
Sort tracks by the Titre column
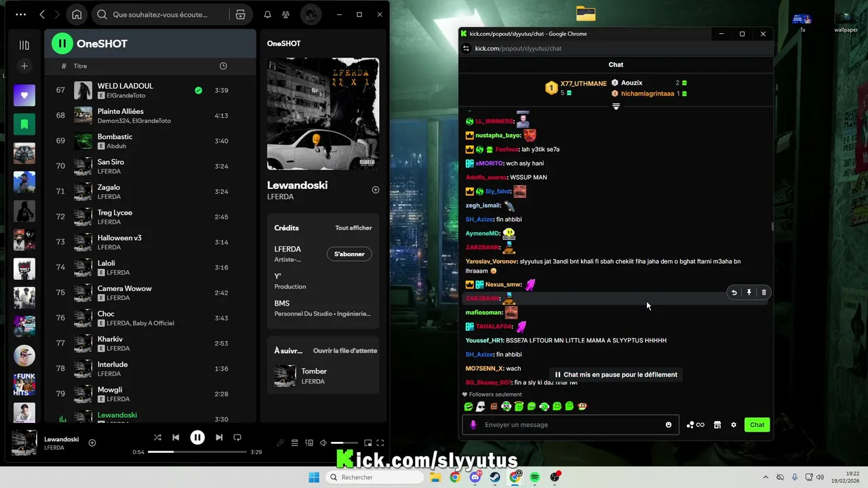[81, 66]
